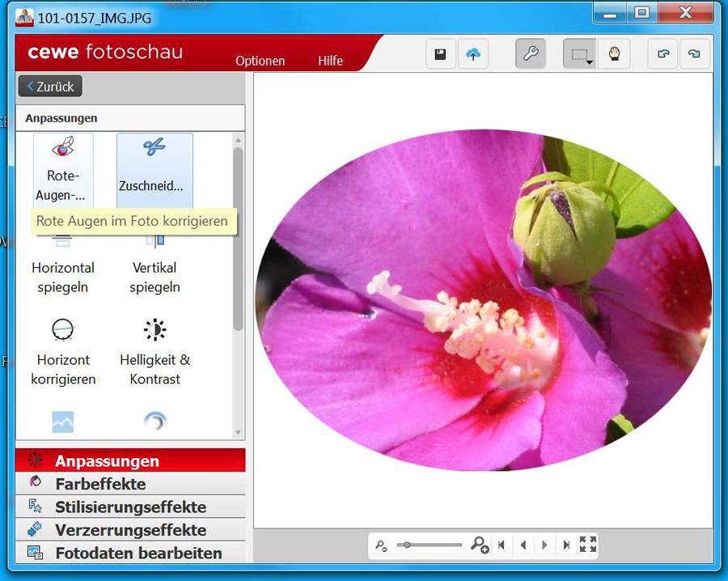The width and height of the screenshot is (728, 581).
Task: Open the selection rectangle tool dropdown
Action: pos(579,54)
